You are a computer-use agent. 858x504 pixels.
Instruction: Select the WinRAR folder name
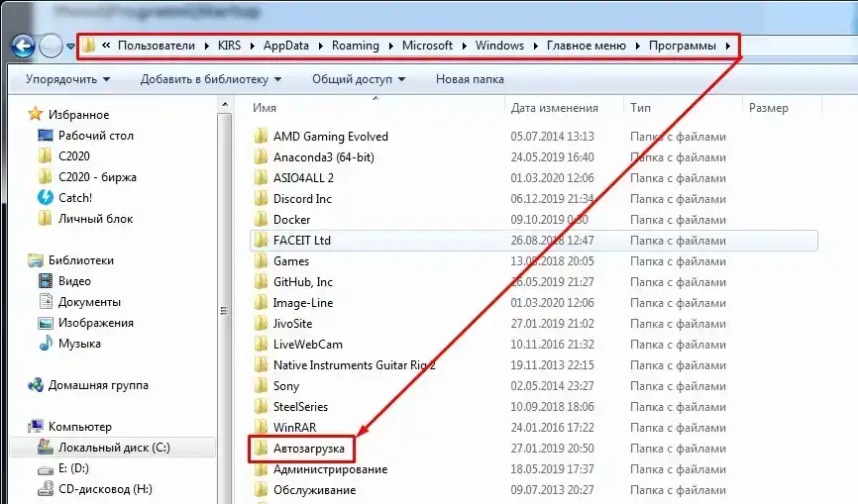(x=295, y=427)
